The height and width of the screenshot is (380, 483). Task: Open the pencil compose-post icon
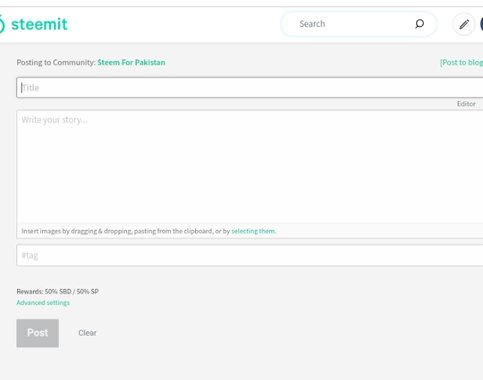pos(464,24)
